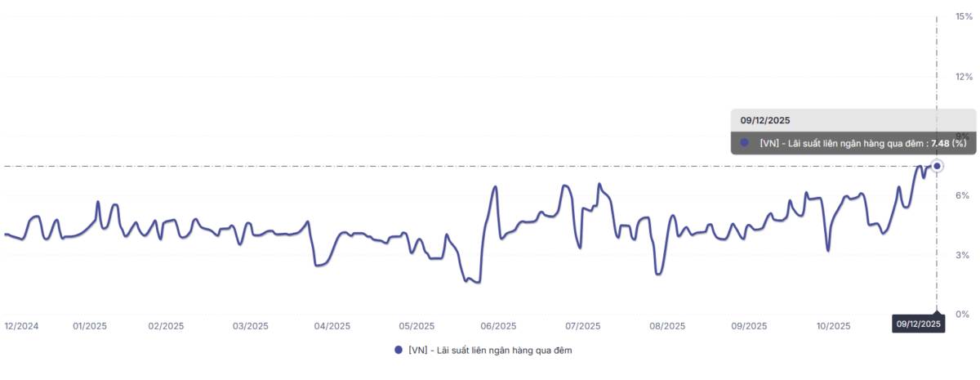Select the 01/2025 x-axis label
Viewport: 980px width, 380px height.
point(90,325)
